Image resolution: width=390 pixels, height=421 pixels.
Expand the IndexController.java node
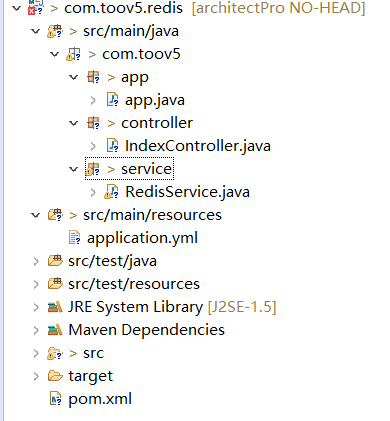pos(93,146)
